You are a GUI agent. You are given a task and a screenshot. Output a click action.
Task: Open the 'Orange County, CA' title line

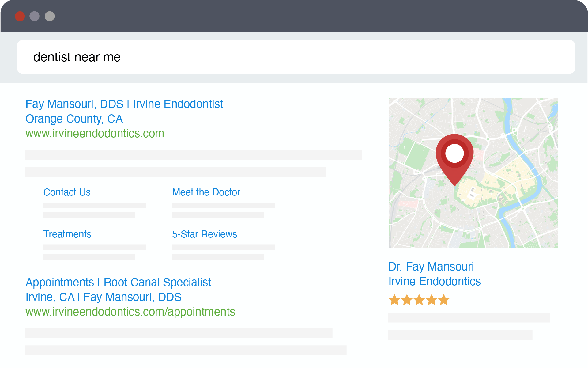pos(74,119)
